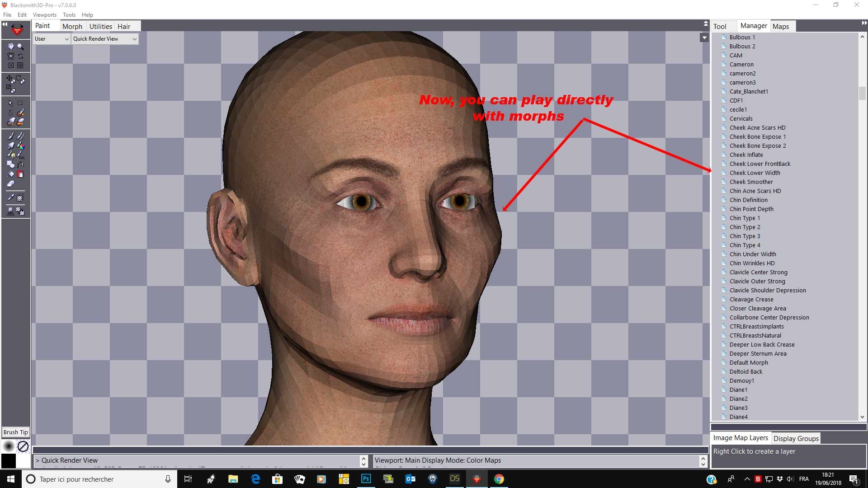Switch to the Morph tab
This screenshot has width=868, height=488.
click(x=72, y=26)
